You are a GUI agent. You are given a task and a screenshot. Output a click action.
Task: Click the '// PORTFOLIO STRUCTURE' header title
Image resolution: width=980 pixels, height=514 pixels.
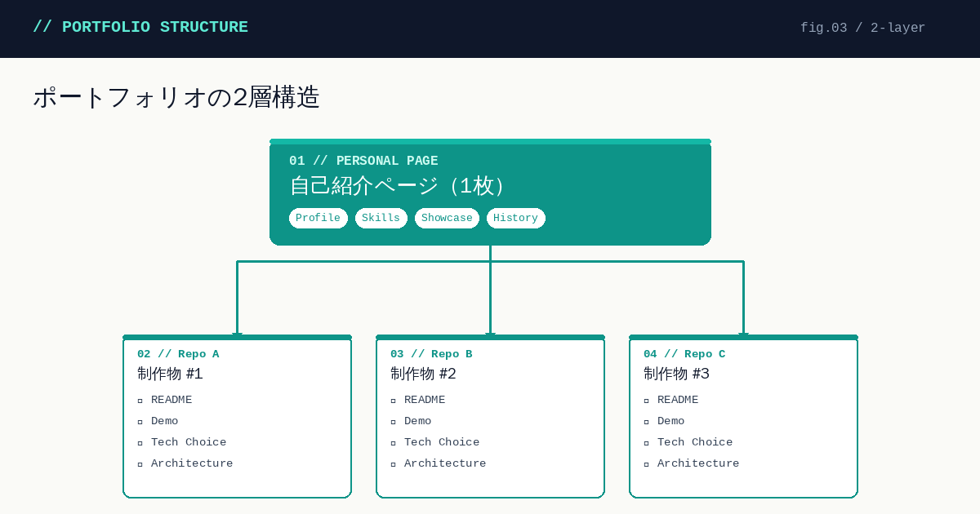[140, 27]
